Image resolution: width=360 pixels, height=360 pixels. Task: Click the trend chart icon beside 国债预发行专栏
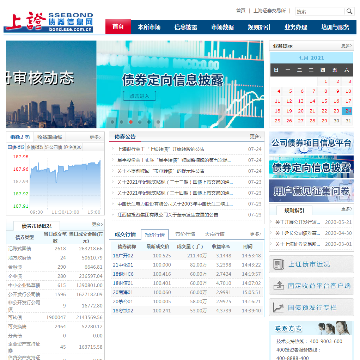[x=277, y=307]
